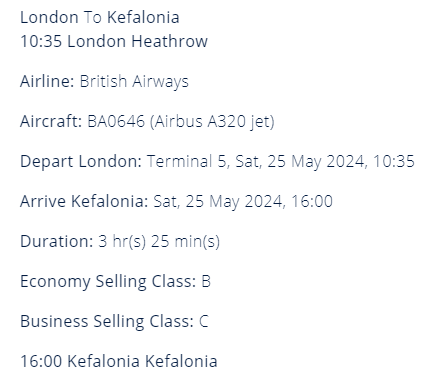Select the 10:35 London Heathrow line
Viewport: 437px width, 379px height.
coord(114,41)
